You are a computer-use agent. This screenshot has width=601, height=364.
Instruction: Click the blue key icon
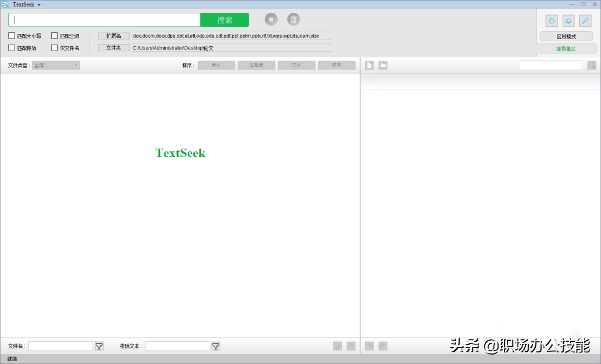pos(585,21)
